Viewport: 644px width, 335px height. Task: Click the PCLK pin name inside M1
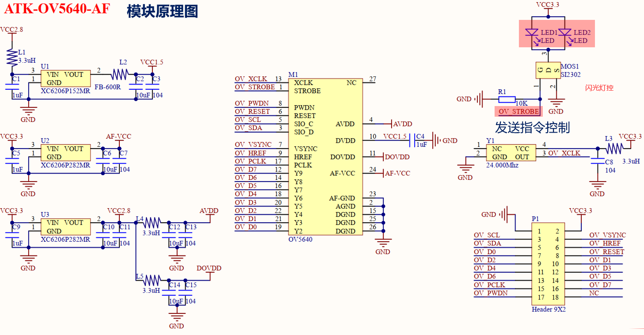click(303, 165)
